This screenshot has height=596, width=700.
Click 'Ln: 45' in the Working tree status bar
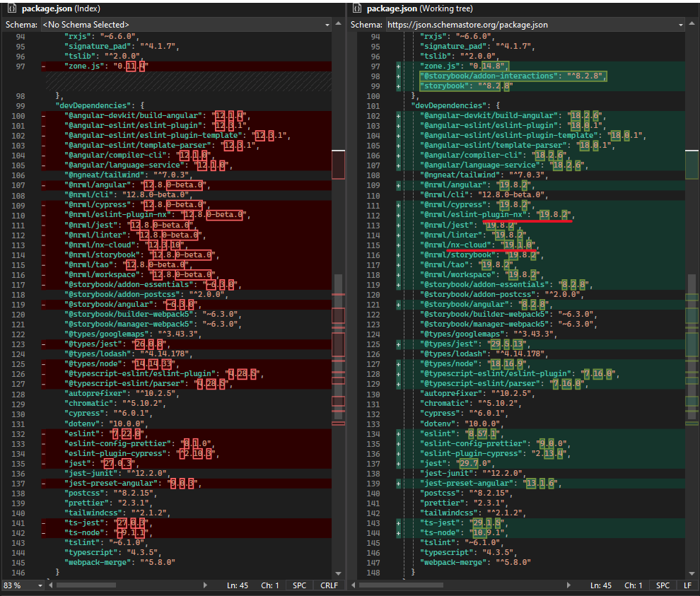[x=601, y=585]
